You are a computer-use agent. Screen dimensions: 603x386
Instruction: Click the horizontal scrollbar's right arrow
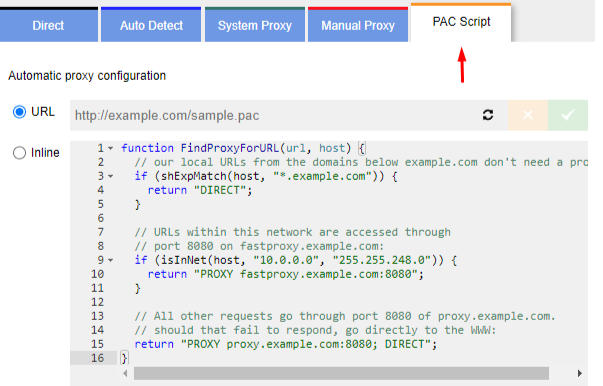[x=580, y=373]
